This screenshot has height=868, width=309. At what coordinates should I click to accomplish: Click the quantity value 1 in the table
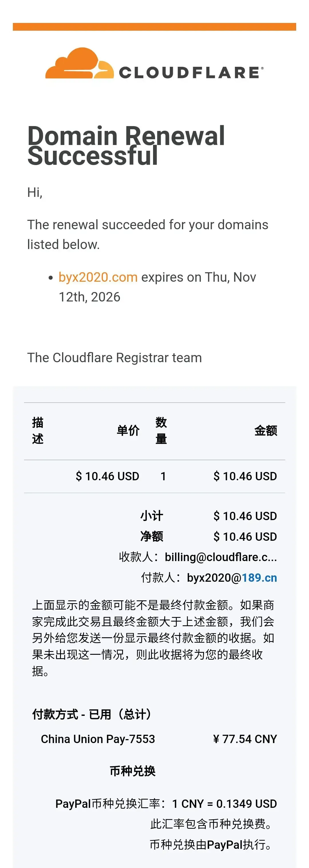tap(163, 476)
